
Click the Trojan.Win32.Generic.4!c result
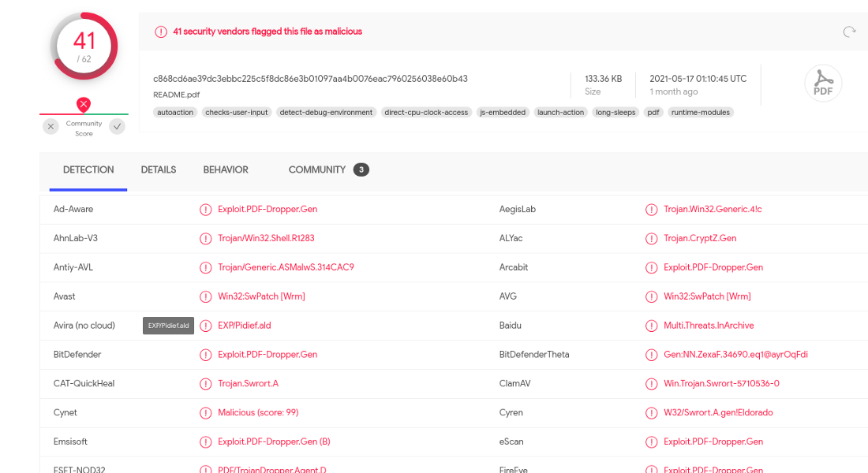coord(713,209)
